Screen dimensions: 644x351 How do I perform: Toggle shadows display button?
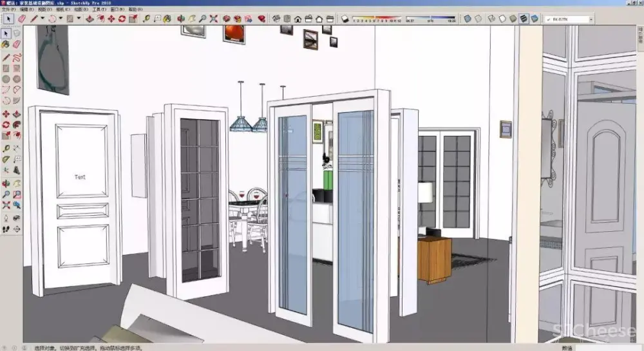345,19
